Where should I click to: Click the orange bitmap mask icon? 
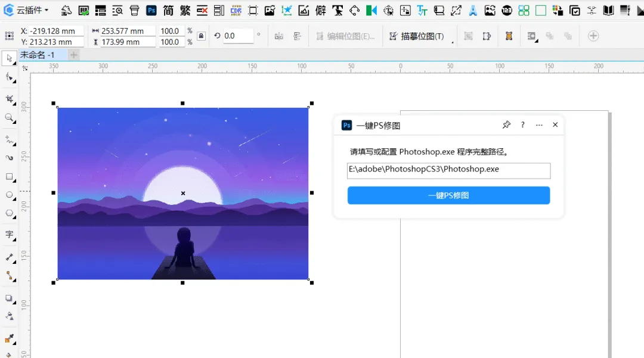509,36
